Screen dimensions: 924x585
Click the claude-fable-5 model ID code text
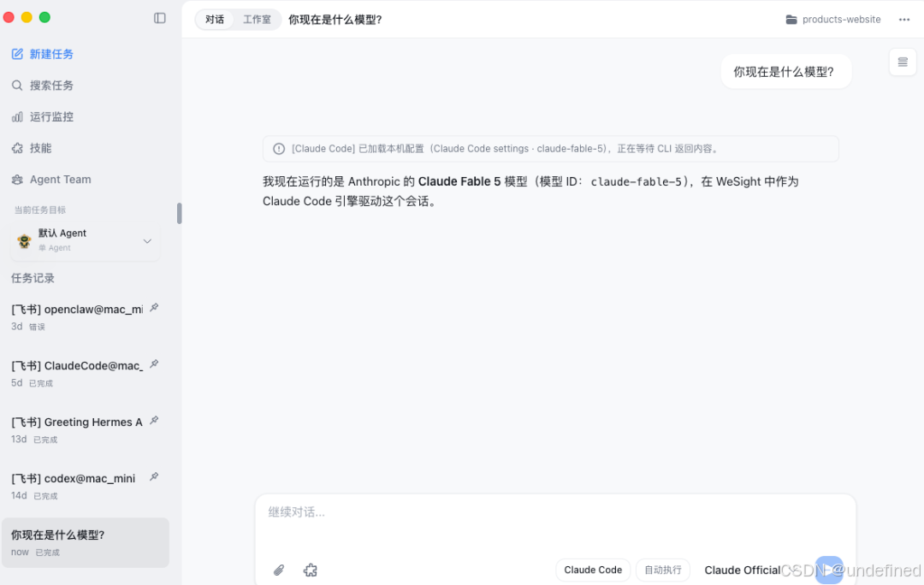(x=636, y=182)
